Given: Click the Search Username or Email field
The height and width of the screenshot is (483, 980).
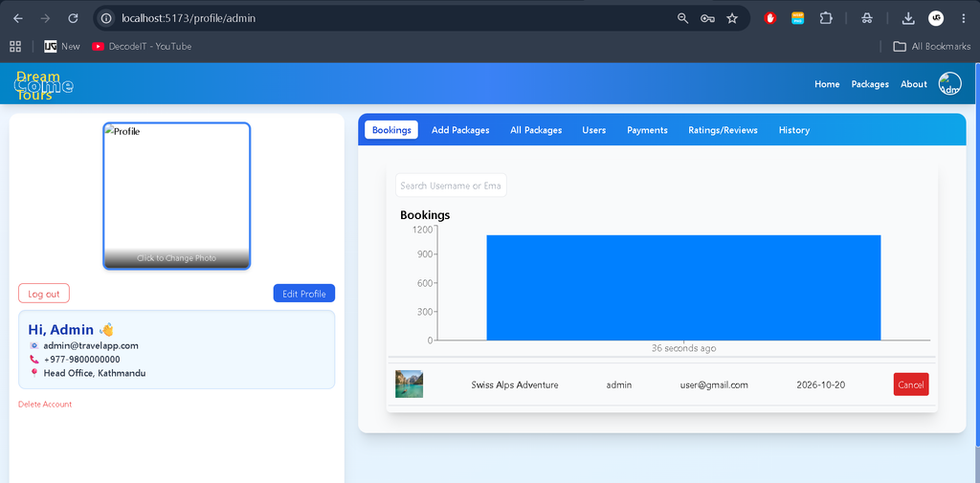Looking at the screenshot, I should coord(451,186).
